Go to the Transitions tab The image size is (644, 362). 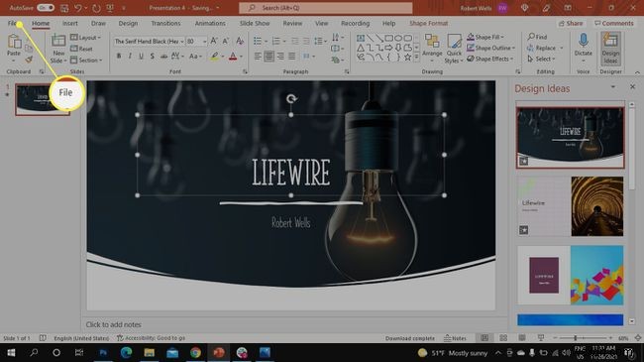(x=165, y=24)
